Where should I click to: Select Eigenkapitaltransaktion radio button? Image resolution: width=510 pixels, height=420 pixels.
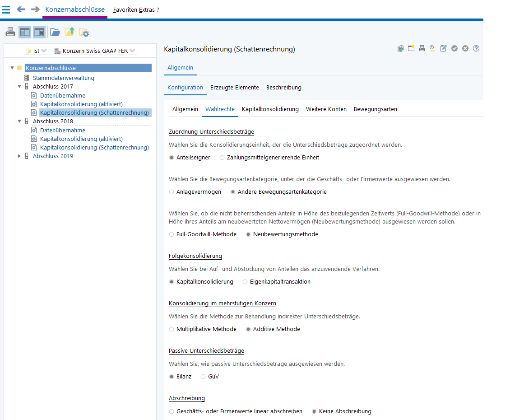coord(245,282)
